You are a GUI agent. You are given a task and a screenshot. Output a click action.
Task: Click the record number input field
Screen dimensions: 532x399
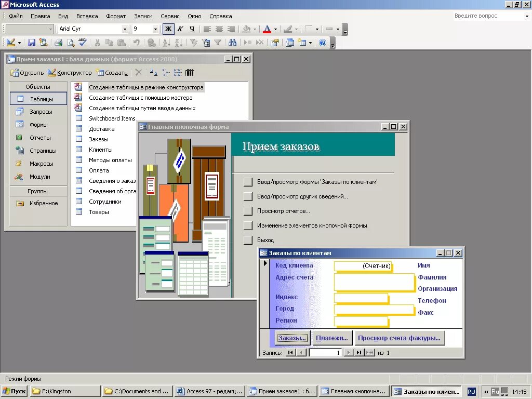[x=325, y=353]
